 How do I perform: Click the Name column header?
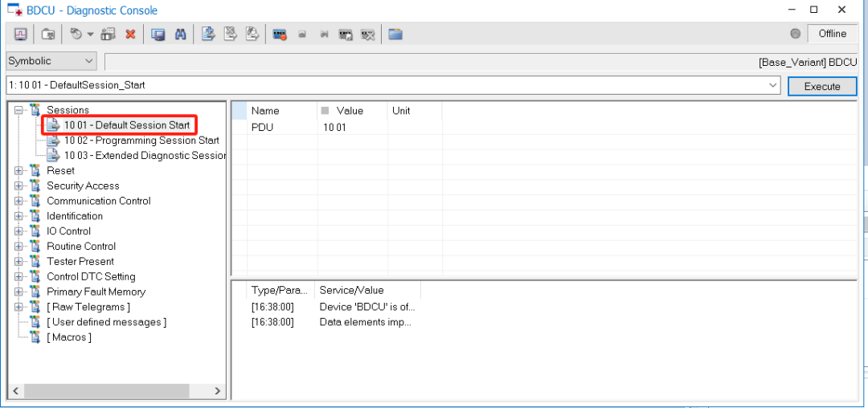coord(282,111)
